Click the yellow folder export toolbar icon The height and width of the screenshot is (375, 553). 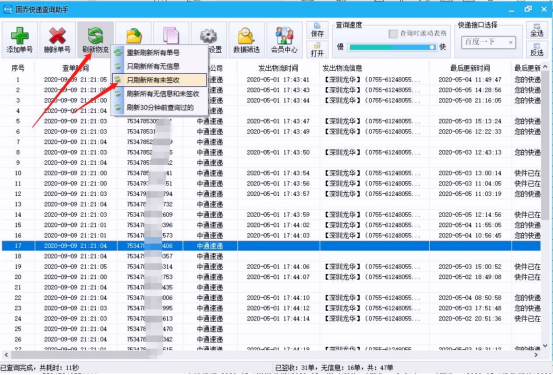(134, 36)
